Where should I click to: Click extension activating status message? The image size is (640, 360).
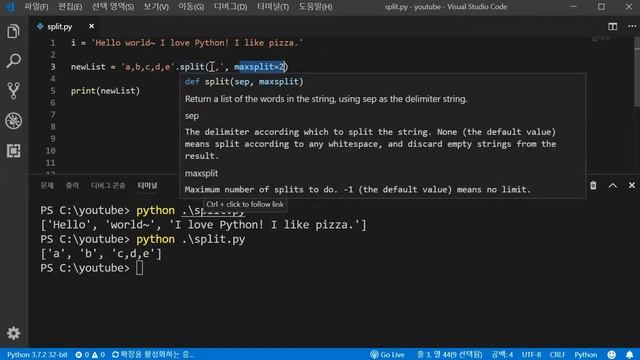point(153,355)
